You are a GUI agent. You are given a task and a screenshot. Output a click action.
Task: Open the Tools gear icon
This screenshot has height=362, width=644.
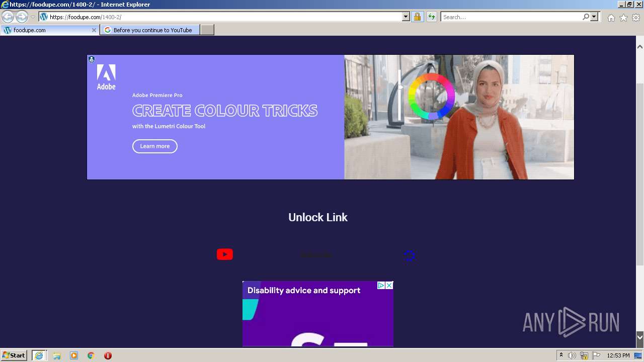[x=636, y=18]
